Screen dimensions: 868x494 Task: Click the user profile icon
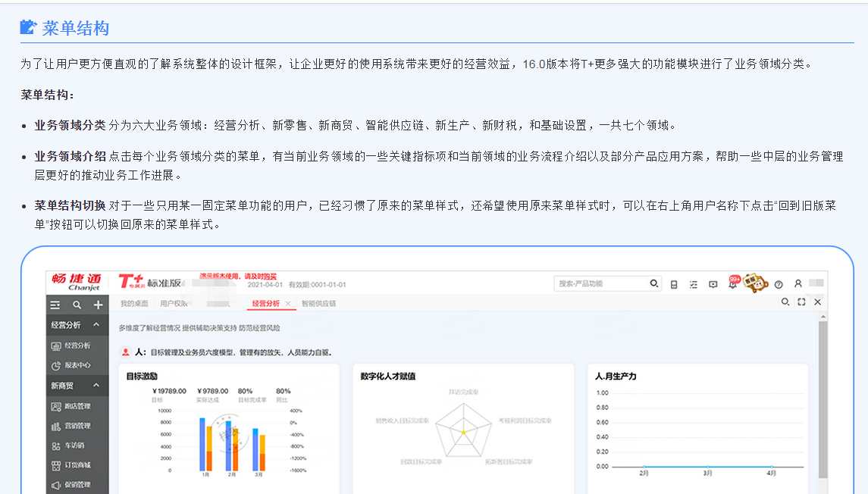pos(797,284)
